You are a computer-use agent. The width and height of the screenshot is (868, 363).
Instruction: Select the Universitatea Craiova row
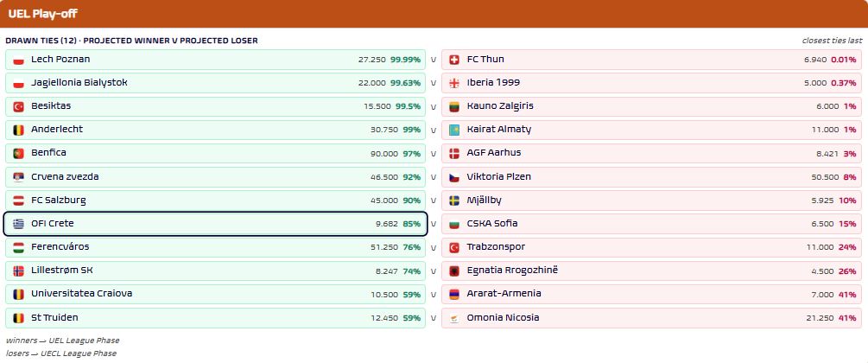coord(215,294)
